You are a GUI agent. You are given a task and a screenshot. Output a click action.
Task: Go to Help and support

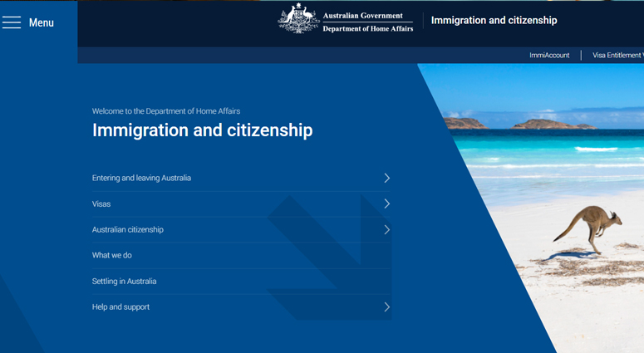120,306
